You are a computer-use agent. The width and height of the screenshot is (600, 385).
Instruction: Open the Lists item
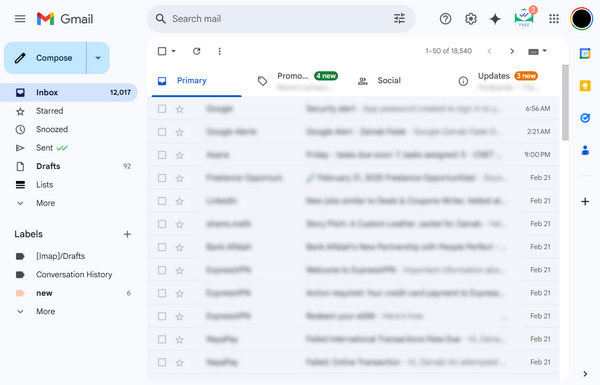pos(69,185)
